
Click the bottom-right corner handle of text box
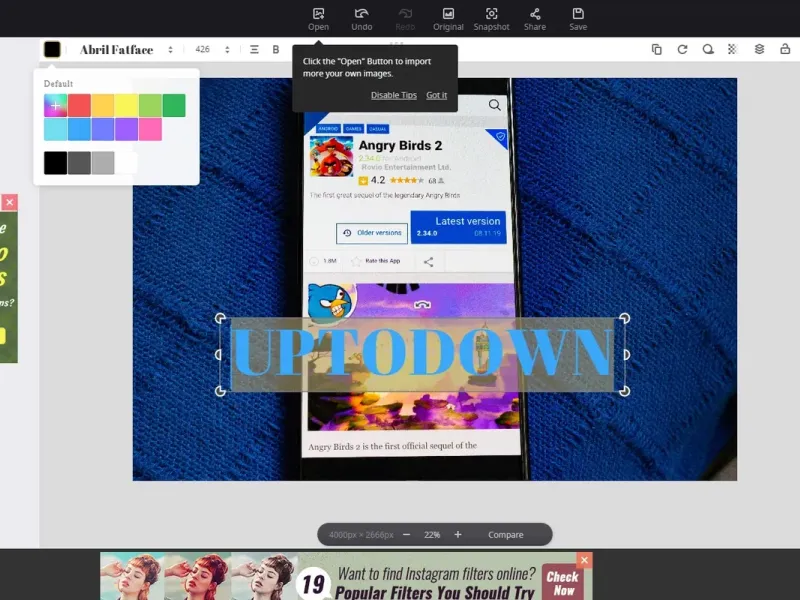[x=624, y=391]
